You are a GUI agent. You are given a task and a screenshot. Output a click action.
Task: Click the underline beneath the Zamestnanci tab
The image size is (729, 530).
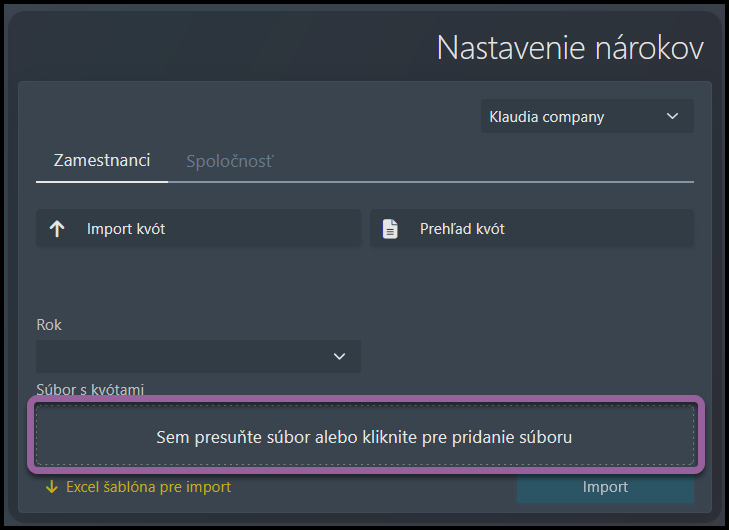click(102, 182)
